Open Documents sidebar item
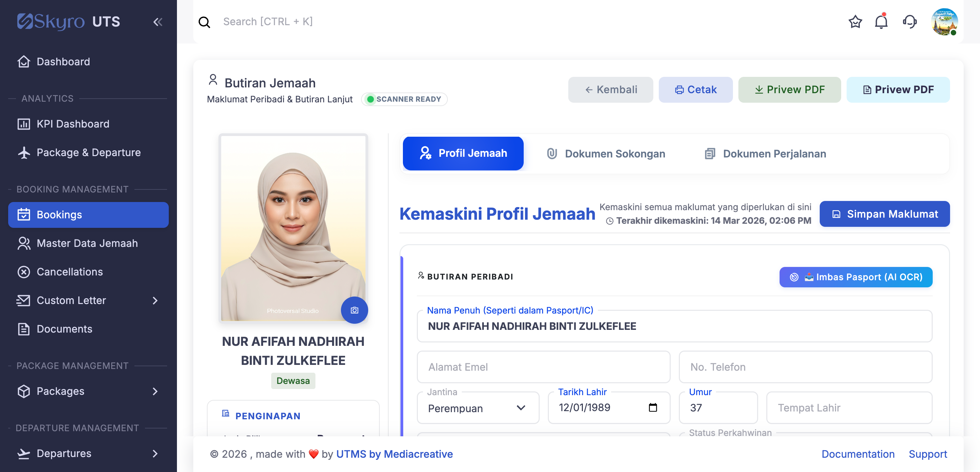 tap(88, 329)
